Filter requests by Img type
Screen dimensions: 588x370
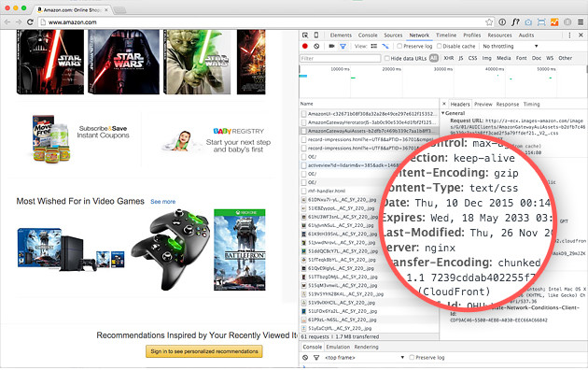coord(487,58)
